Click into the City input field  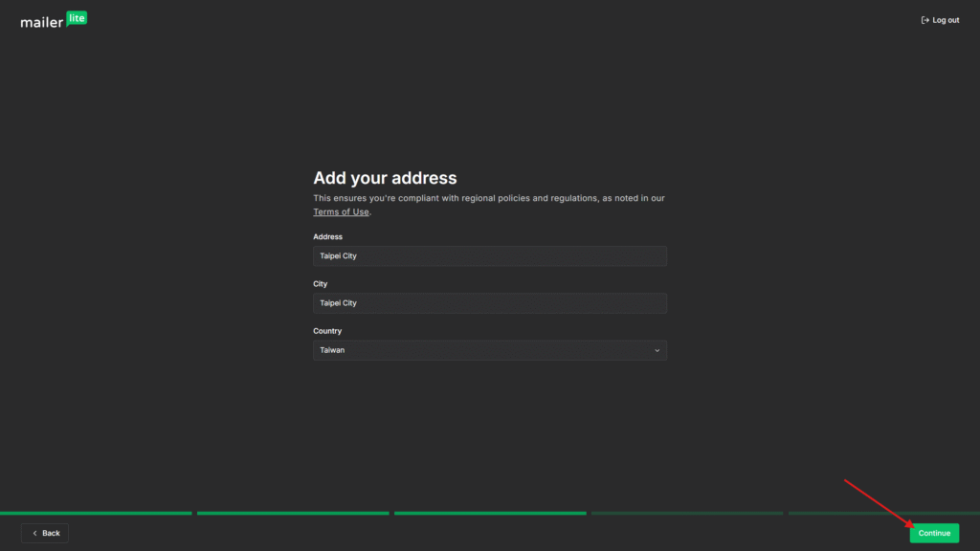[x=489, y=303]
